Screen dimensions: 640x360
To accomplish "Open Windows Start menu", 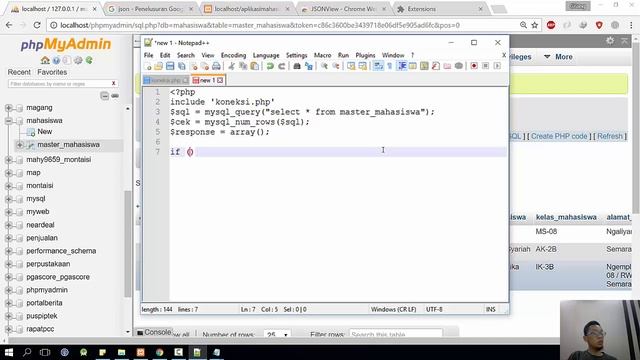I will pyautogui.click(x=8, y=352).
